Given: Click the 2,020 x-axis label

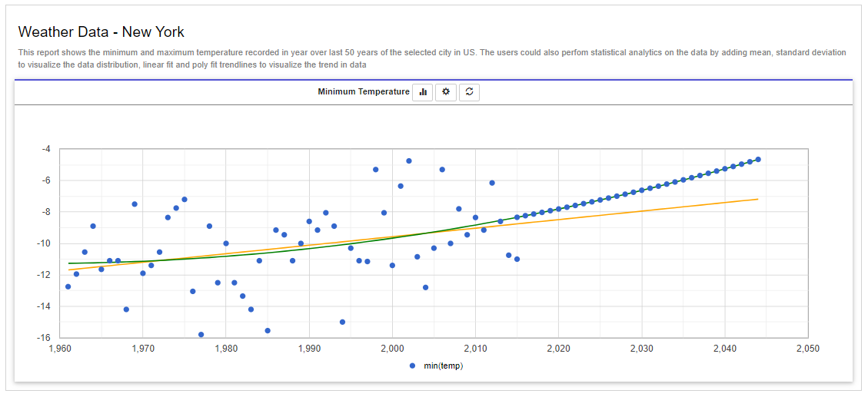Looking at the screenshot, I should click(x=558, y=349).
